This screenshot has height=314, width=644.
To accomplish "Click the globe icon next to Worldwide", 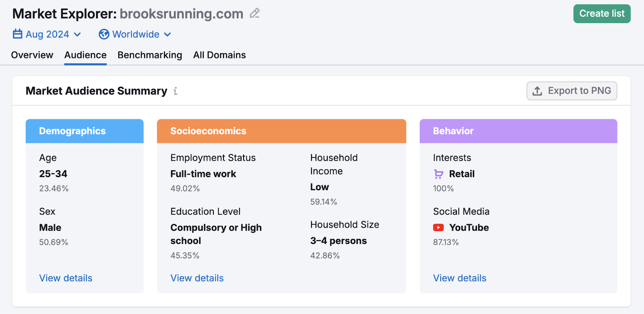I will pyautogui.click(x=104, y=34).
